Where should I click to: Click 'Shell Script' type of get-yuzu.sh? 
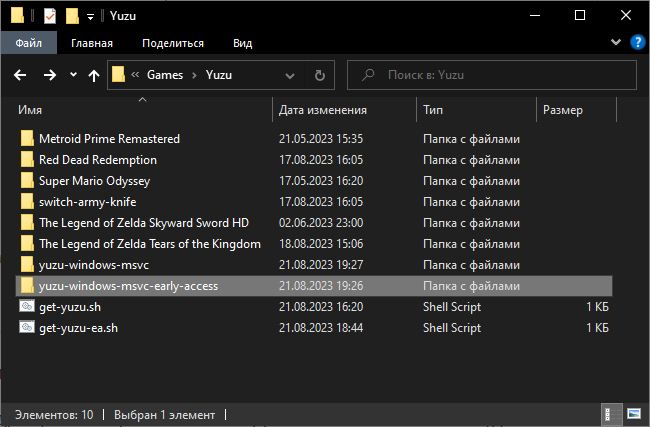pos(452,307)
